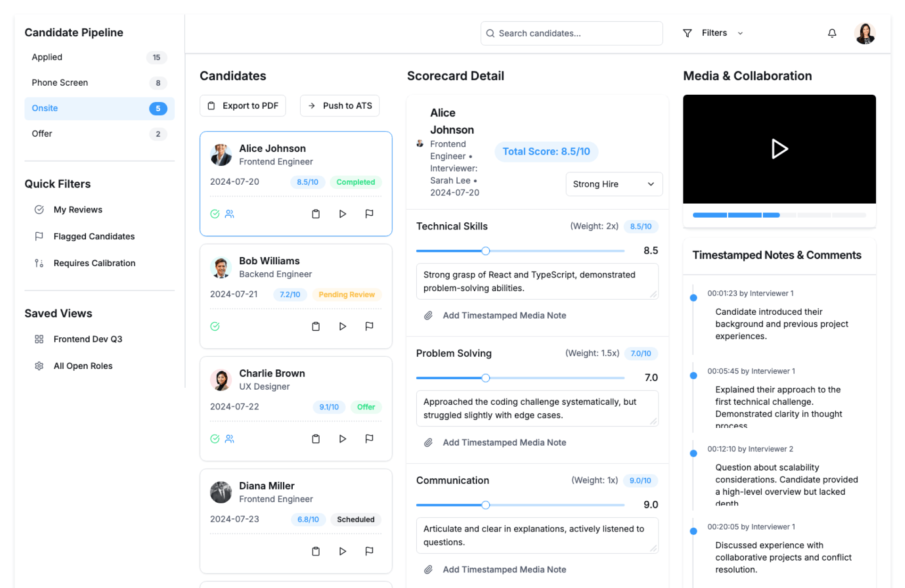Viewport: 905px width, 588px height.
Task: Click Push to ATS button
Action: [x=339, y=106]
